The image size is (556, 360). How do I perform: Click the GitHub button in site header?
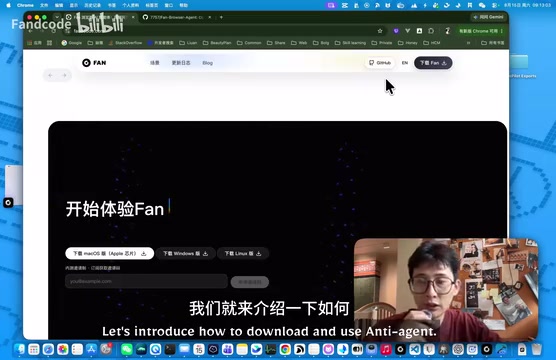(380, 63)
